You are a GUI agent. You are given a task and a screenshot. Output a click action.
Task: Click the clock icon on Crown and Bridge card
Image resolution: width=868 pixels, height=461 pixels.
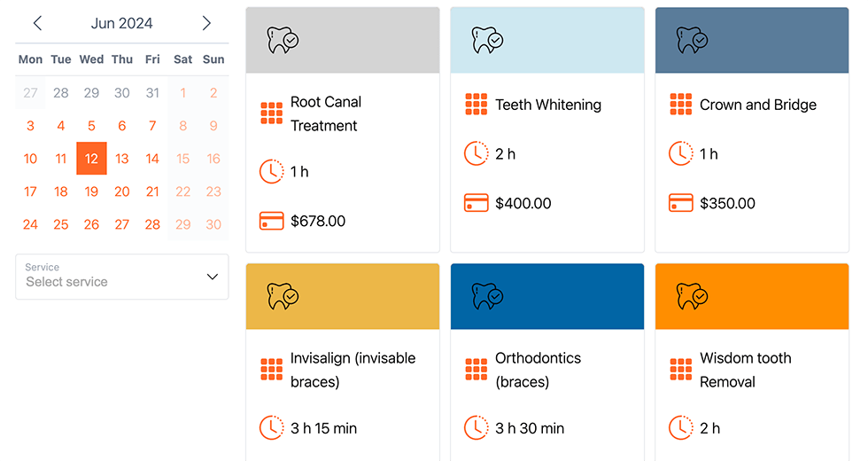tap(681, 153)
